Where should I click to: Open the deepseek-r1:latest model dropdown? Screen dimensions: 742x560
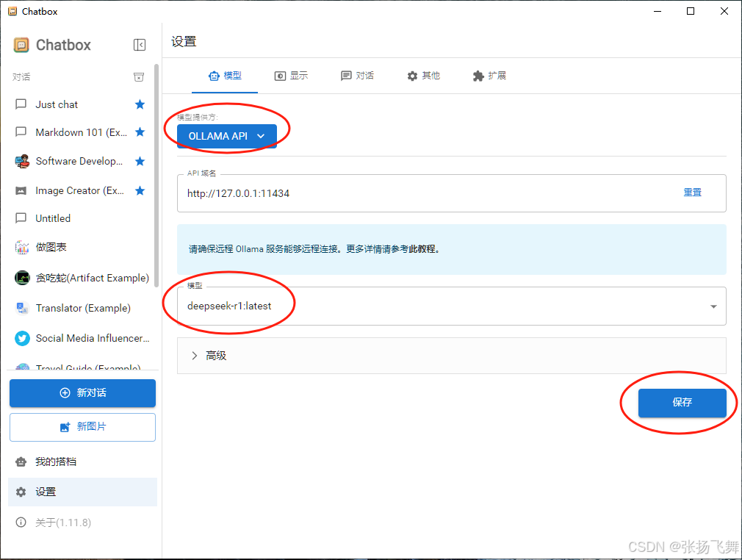(x=452, y=306)
